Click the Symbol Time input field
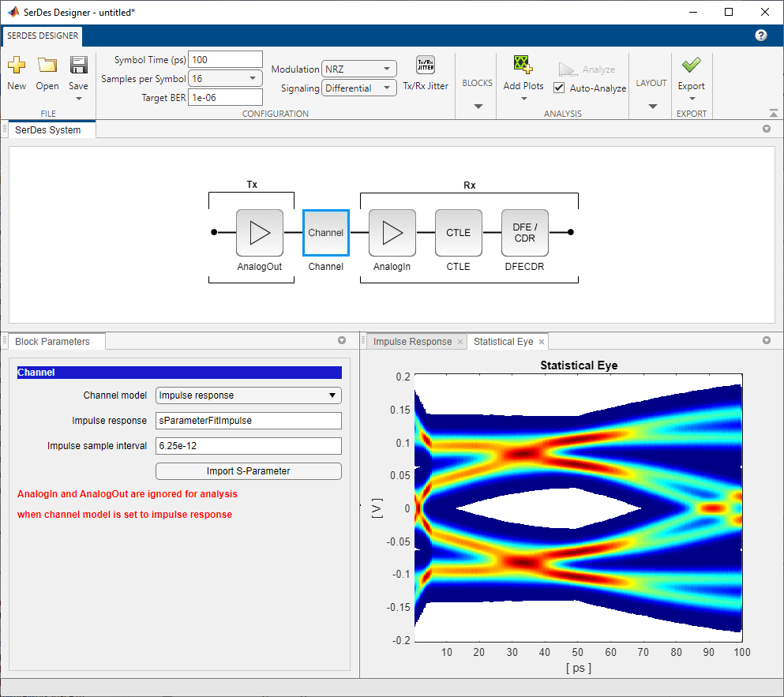The width and height of the screenshot is (784, 697). point(225,59)
